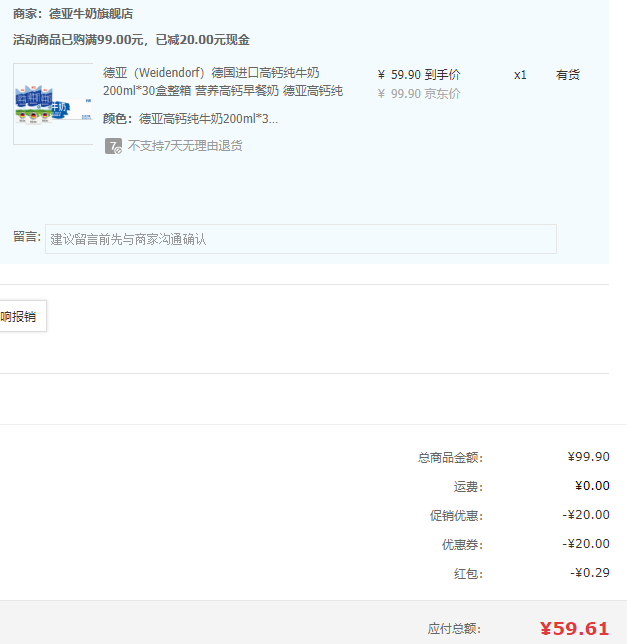Click merchant name 德亚牛奶旗舰店
This screenshot has width=627, height=644.
(91, 14)
